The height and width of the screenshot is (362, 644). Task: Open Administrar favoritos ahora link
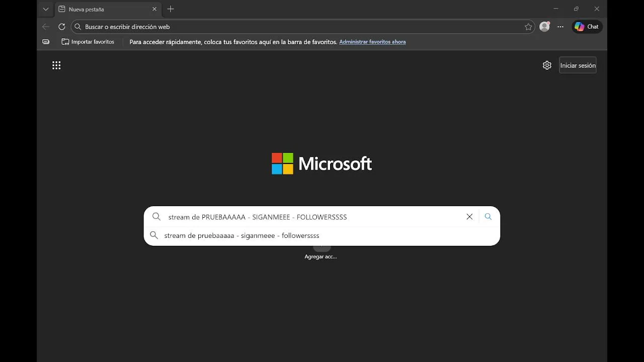click(372, 42)
